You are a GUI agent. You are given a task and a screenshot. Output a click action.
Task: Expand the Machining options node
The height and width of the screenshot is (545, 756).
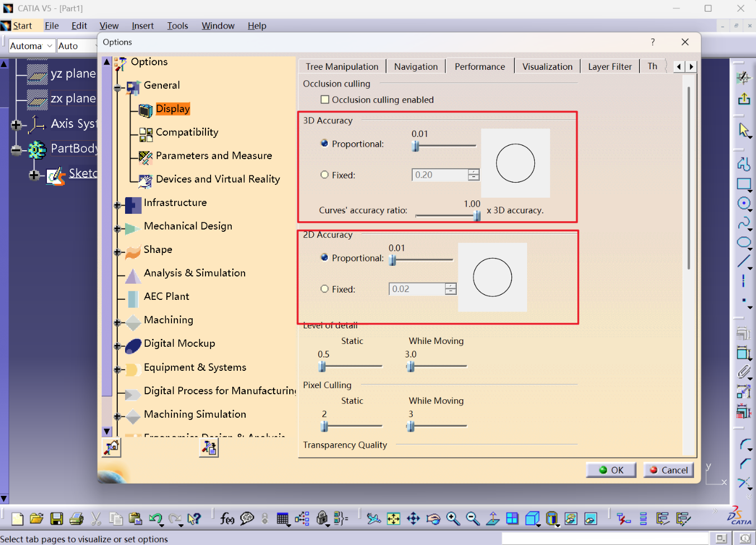[x=118, y=323]
